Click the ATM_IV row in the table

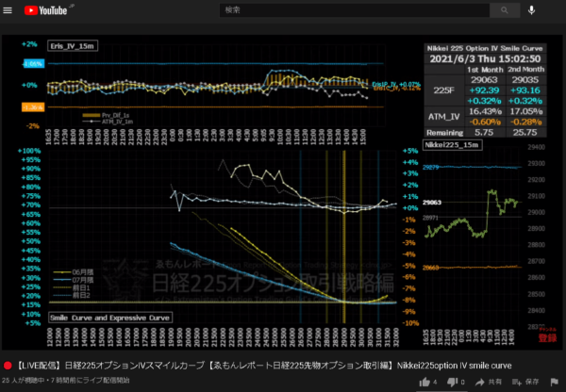click(442, 115)
